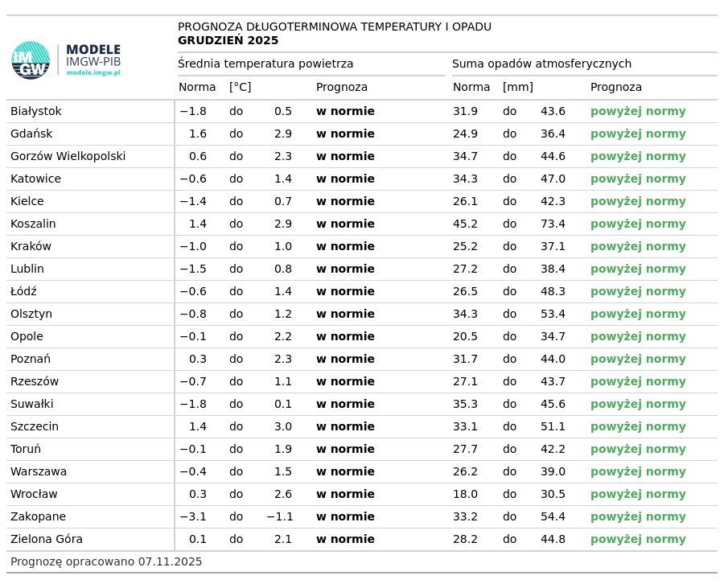
Task: Select Zielona Góra 'powyżej normy' forecast
Action: [x=638, y=539]
